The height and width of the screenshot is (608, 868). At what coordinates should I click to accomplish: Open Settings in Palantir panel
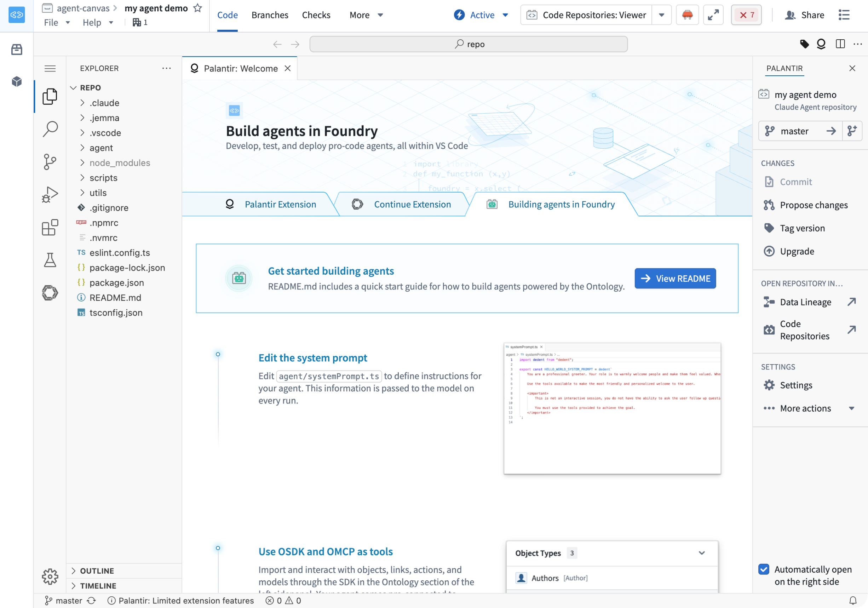(809, 385)
